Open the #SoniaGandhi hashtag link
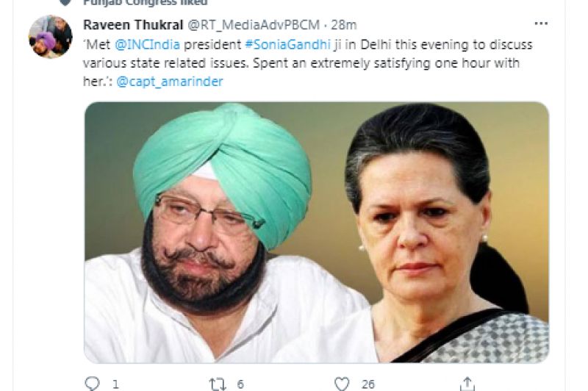This screenshot has height=391, width=588. [287, 45]
